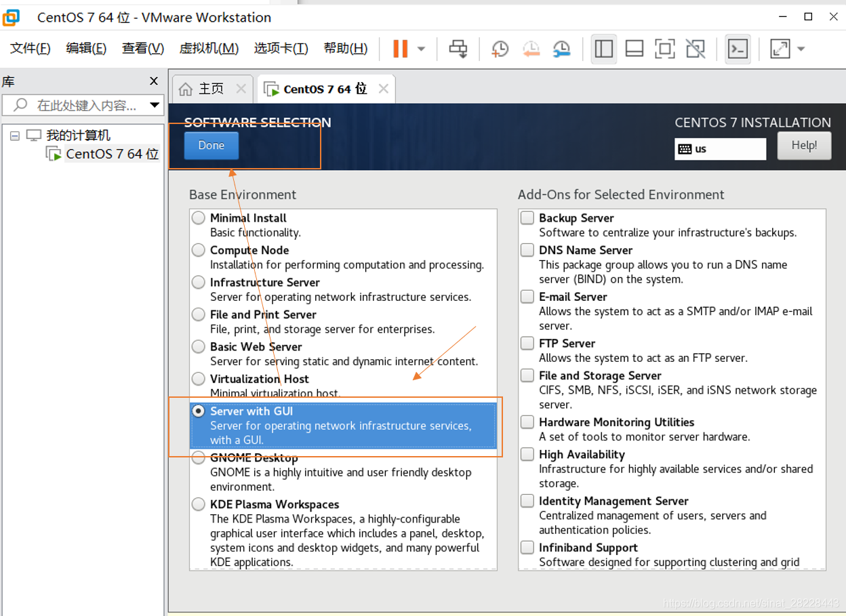Screen dimensions: 846x616
Task: Click "CENTOS 7 INSTALLATION" title text
Action: click(x=752, y=123)
